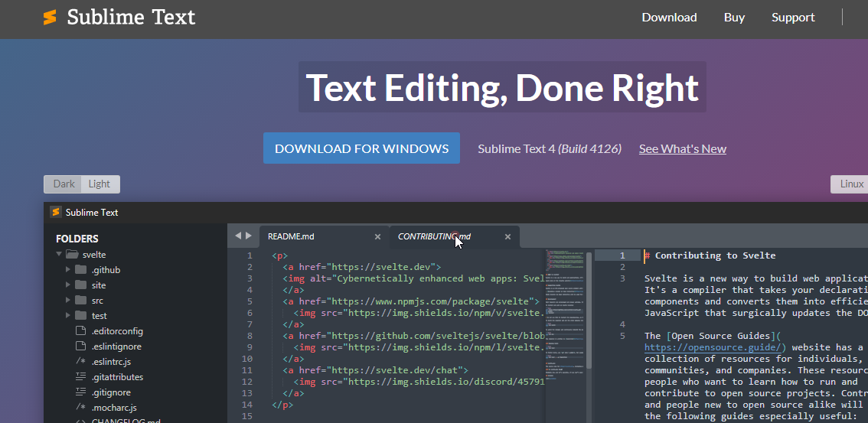Select the .gitattributes file name
Image resolution: width=868 pixels, height=423 pixels.
click(x=117, y=377)
